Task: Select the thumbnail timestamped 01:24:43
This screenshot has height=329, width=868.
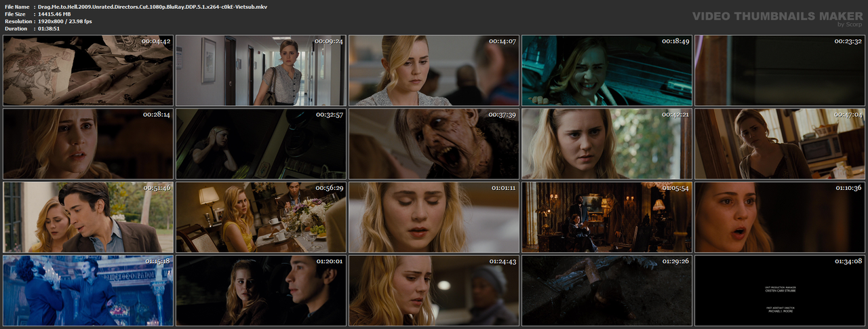Action: pos(434,290)
